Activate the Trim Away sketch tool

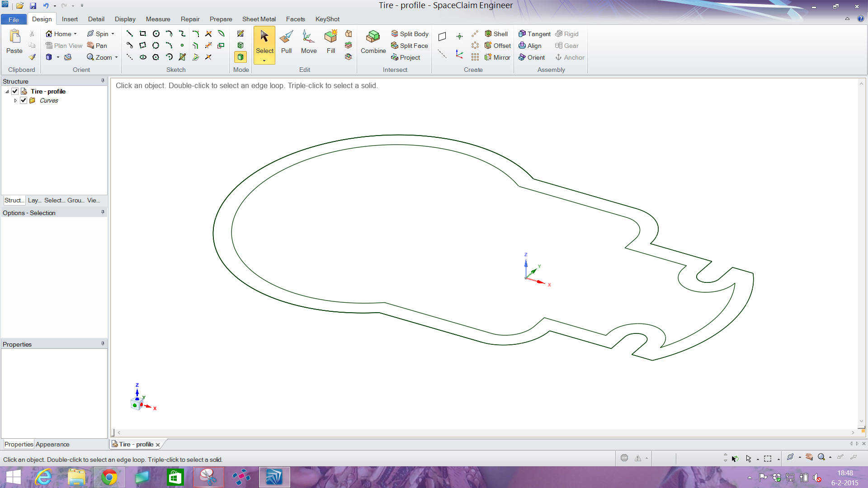[208, 34]
